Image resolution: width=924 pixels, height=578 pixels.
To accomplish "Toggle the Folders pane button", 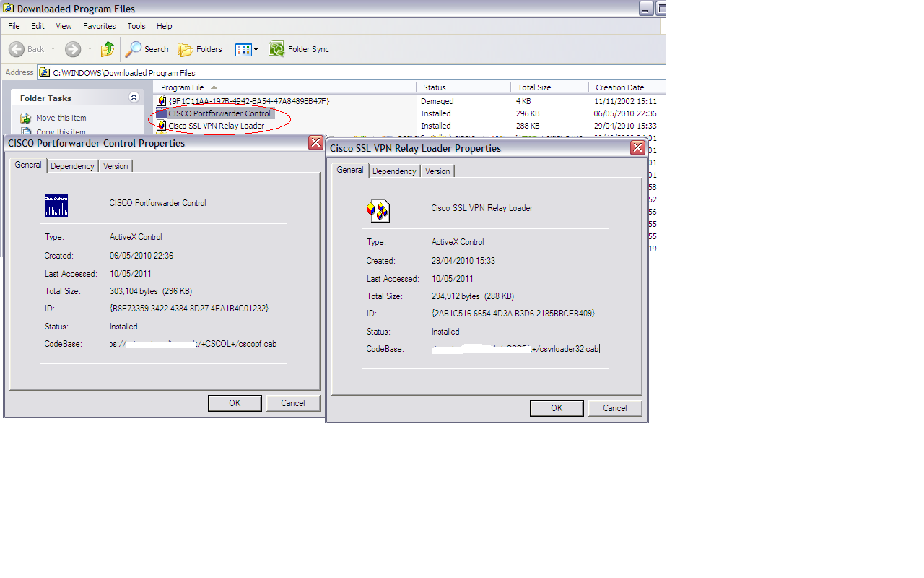I will [200, 49].
